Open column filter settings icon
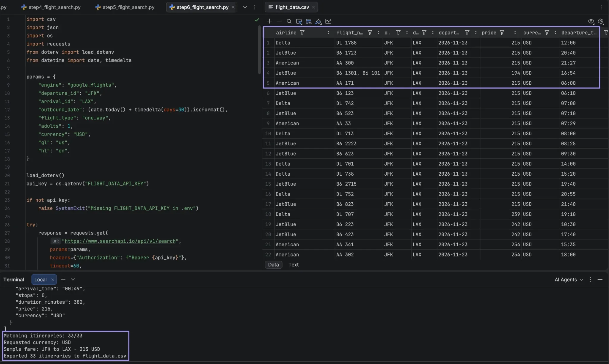This screenshot has width=609, height=364. [x=299, y=21]
